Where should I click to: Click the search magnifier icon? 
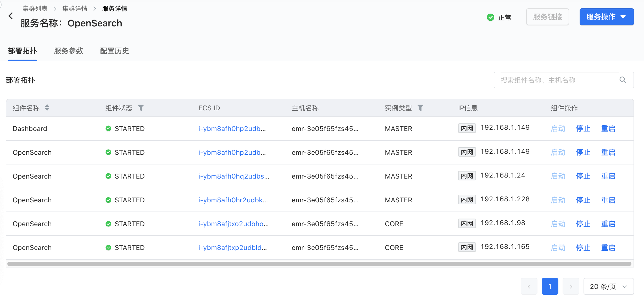pos(623,80)
